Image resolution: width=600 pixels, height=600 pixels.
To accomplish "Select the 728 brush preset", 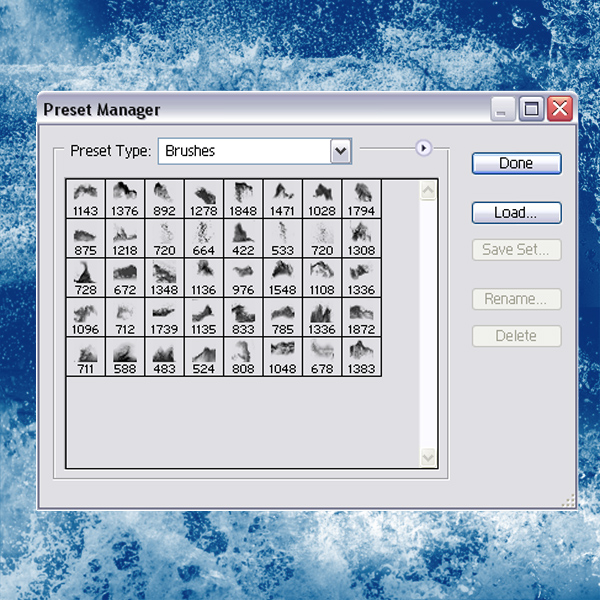I will [x=85, y=278].
